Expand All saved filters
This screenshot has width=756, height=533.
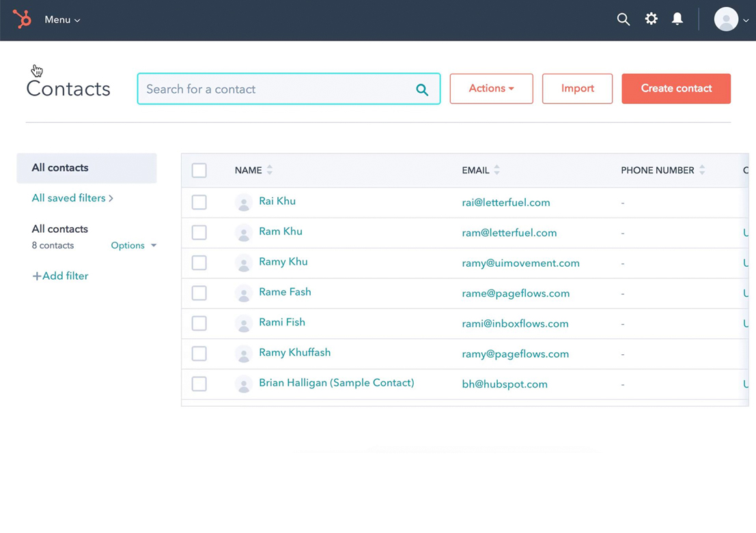(x=72, y=198)
